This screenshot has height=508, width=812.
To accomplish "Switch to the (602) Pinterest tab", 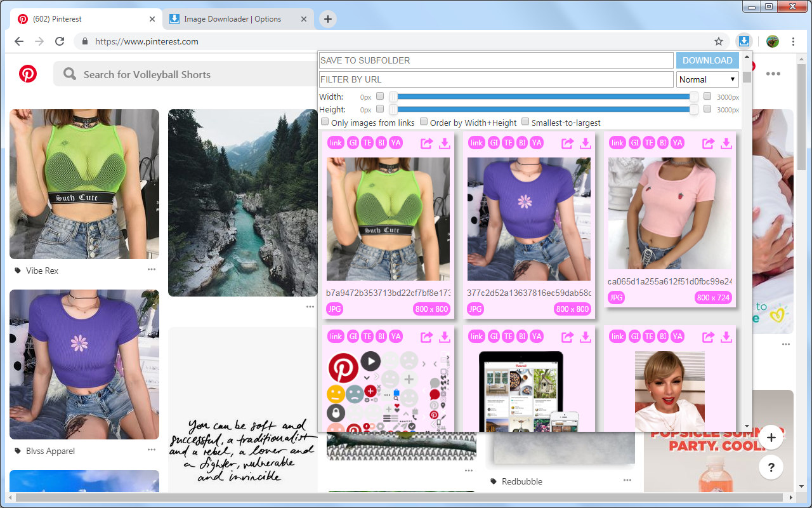I will point(86,19).
